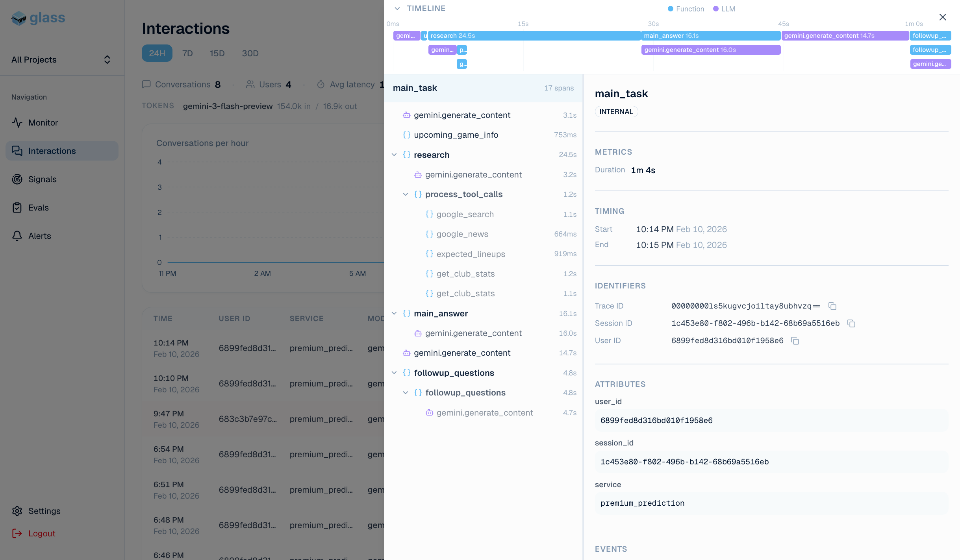
Task: Collapse the TIMELINE section
Action: click(x=397, y=9)
